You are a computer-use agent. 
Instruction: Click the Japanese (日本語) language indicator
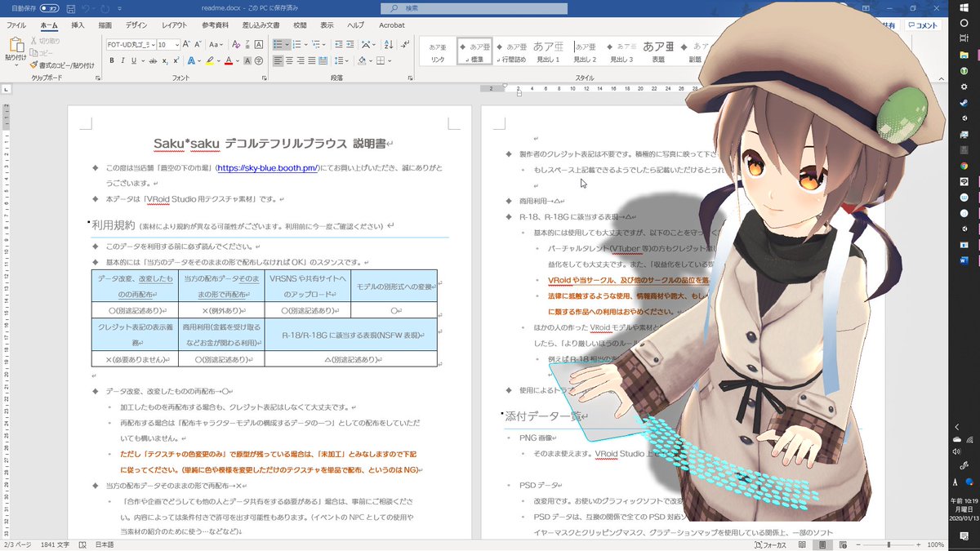click(105, 544)
